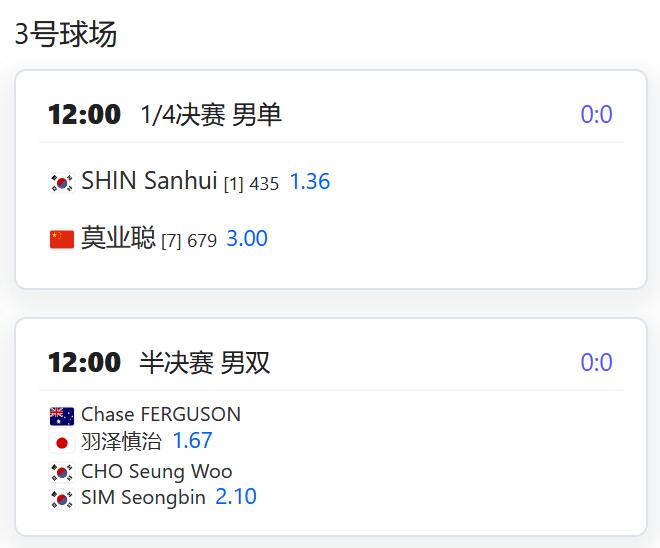Screen dimensions: 660x548
Task: Click the Korea flag beside CHO Seung Woo
Action: (62, 473)
